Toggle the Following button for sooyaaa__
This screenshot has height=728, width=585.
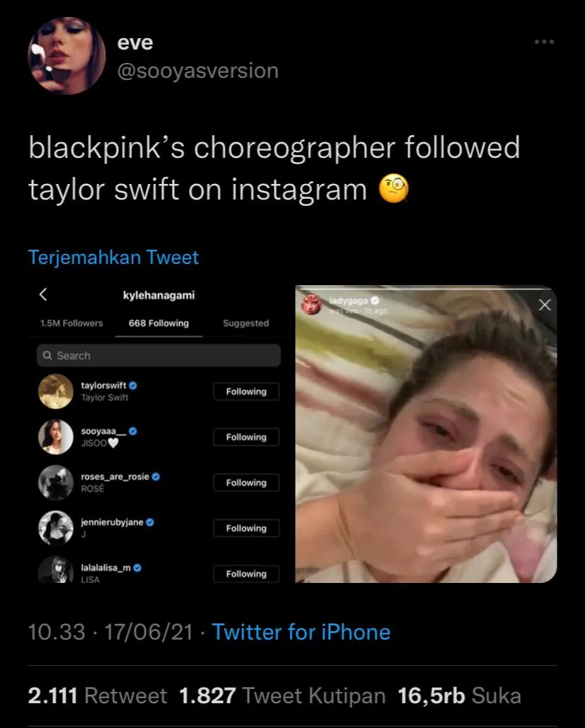(245, 437)
